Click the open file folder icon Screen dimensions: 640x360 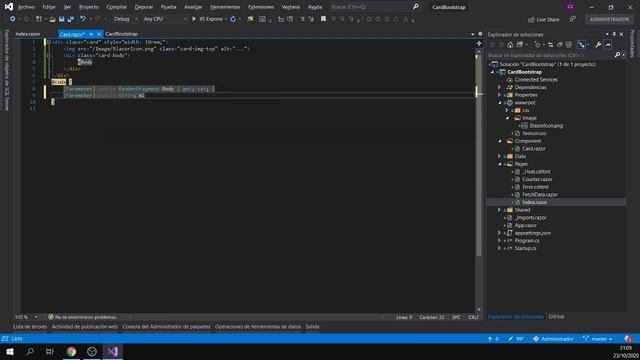click(52, 19)
